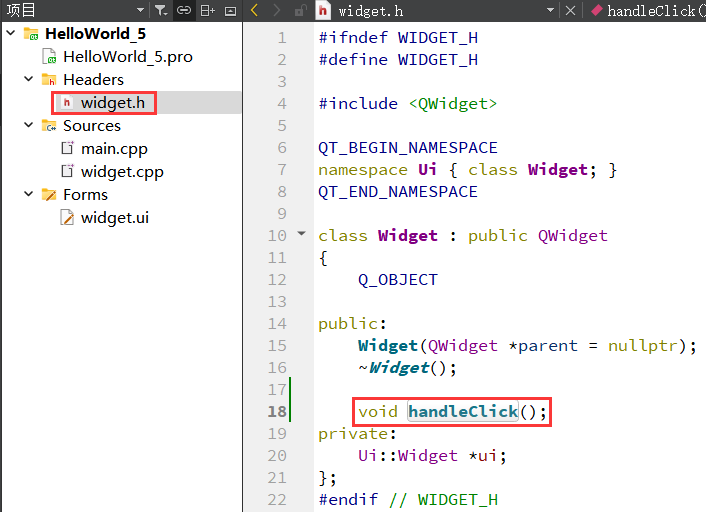Screen dimensions: 706x512
Task: Click nullptr on line 15
Action: tap(643, 346)
